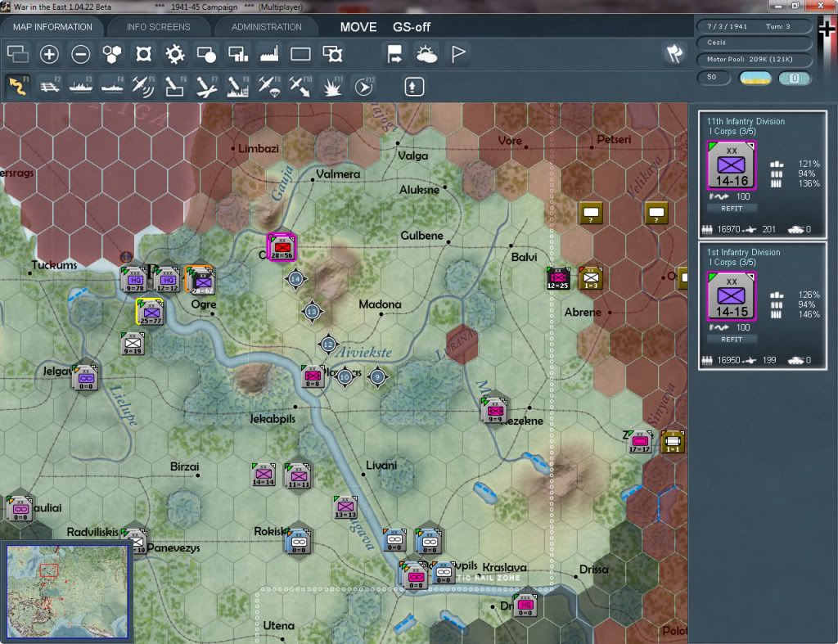Click the pennant flag icon
The width and height of the screenshot is (838, 644).
pyautogui.click(x=458, y=54)
